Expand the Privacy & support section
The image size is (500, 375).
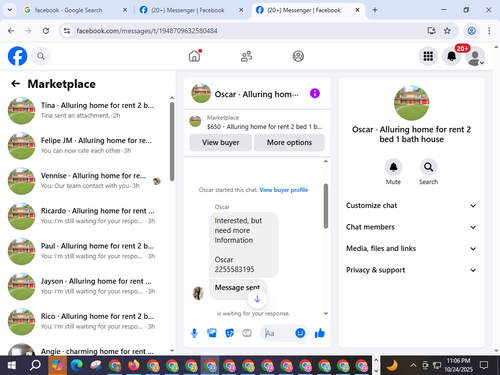411,270
